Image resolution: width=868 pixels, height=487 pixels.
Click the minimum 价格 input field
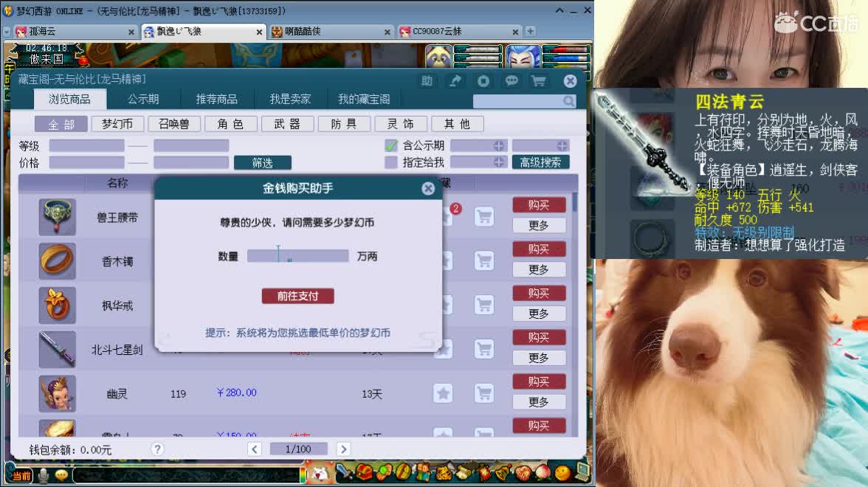click(x=86, y=162)
